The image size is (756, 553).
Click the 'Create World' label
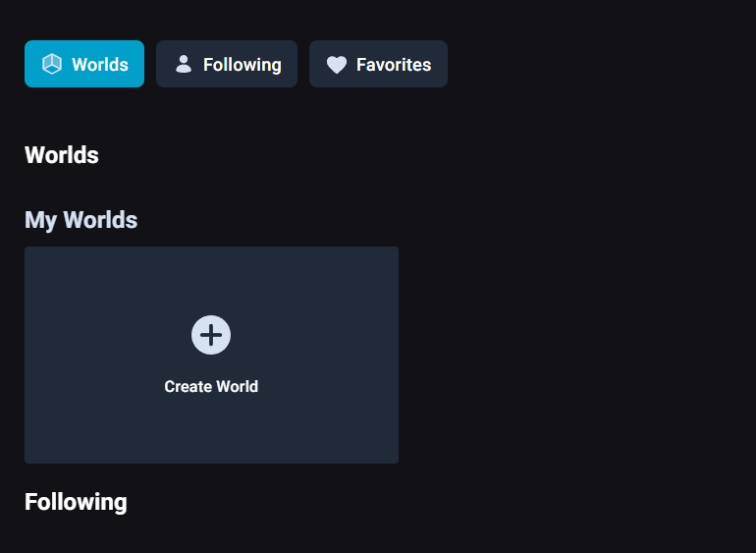pyautogui.click(x=211, y=387)
